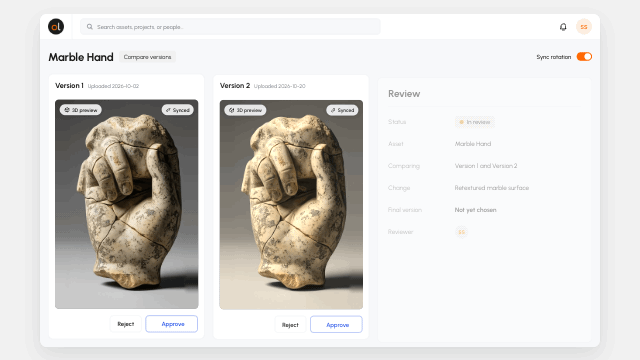Click the 3D preview badge on Version 1
This screenshot has height=360, width=640.
[81, 110]
